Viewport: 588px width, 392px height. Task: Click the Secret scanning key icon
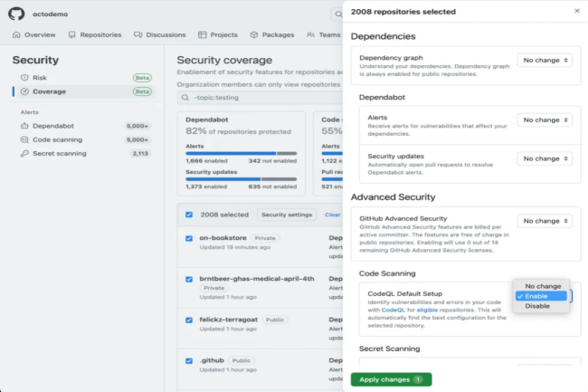pos(24,154)
